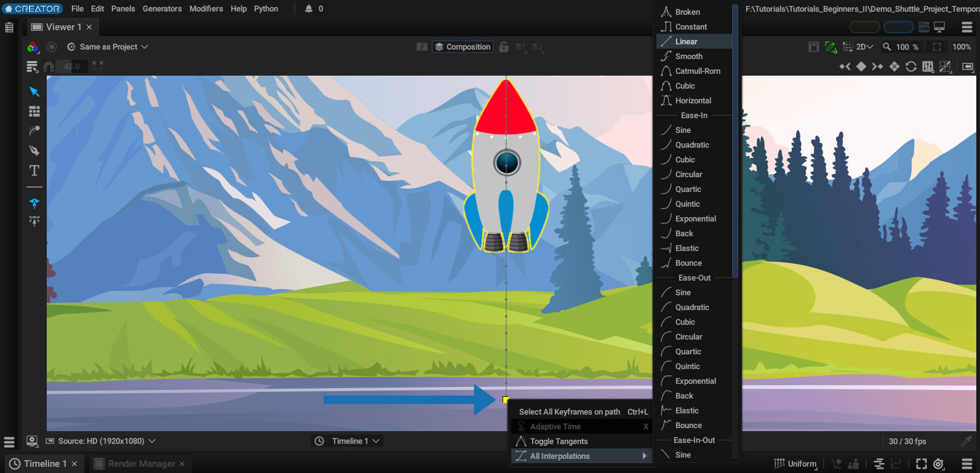Open the grid layout tool
980x473 pixels.
(34, 111)
